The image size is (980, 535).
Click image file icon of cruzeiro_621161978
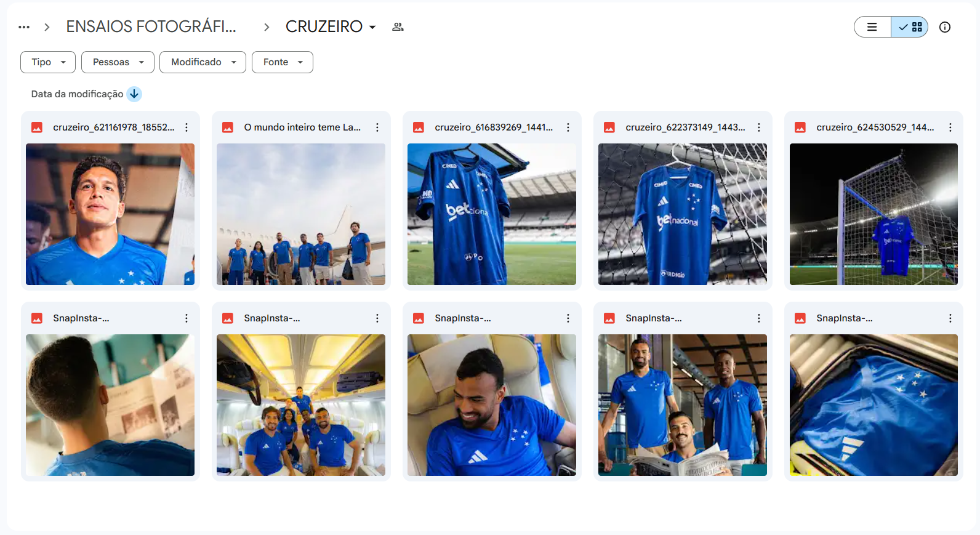(37, 127)
